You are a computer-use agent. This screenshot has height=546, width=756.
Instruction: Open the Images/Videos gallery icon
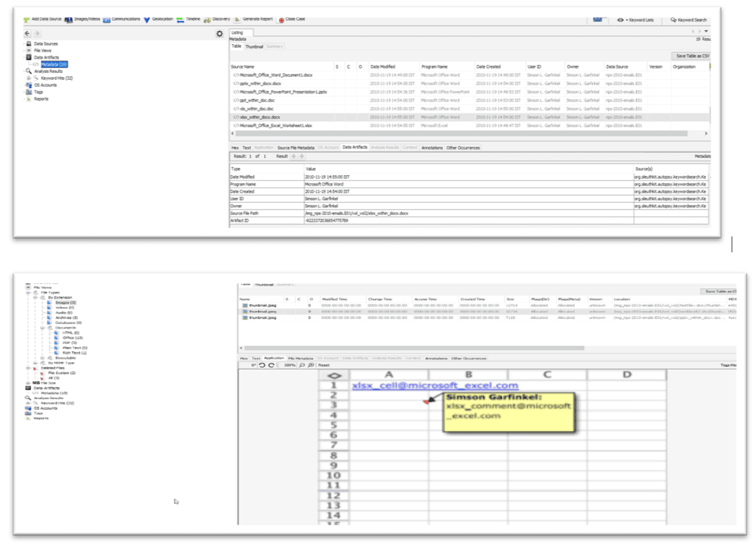tap(68, 20)
